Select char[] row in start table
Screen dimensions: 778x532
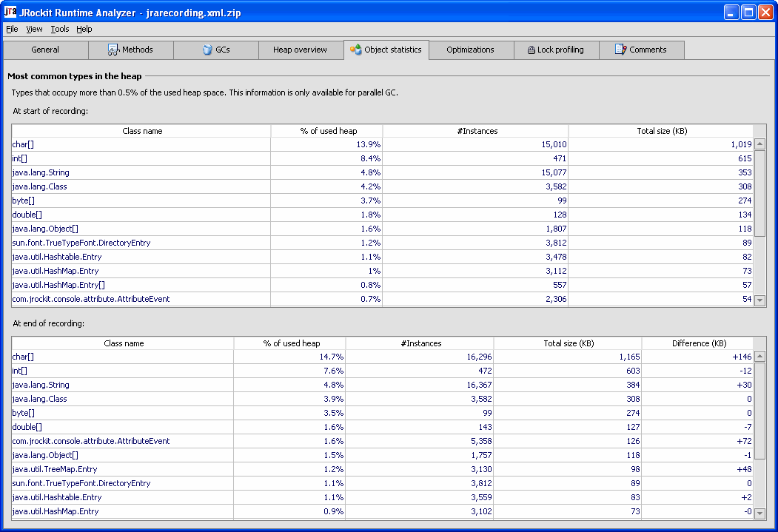coord(383,144)
